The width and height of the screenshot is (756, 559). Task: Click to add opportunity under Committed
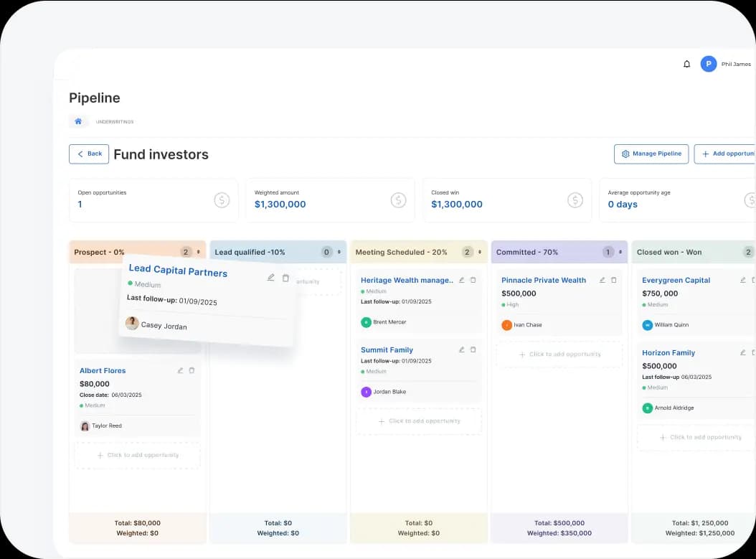click(559, 354)
